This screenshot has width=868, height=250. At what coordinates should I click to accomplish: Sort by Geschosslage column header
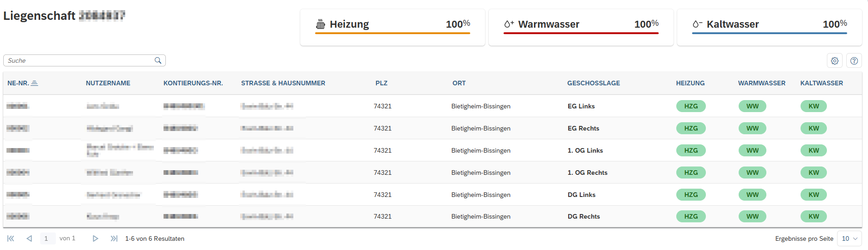pos(593,83)
